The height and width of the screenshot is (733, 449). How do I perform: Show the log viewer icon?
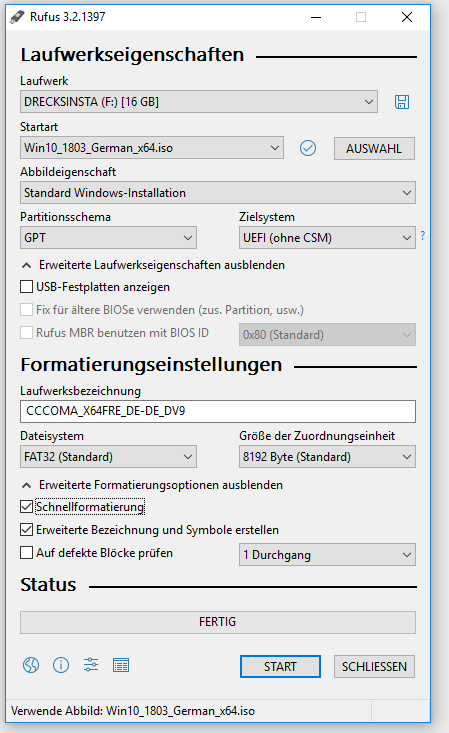pyautogui.click(x=121, y=665)
